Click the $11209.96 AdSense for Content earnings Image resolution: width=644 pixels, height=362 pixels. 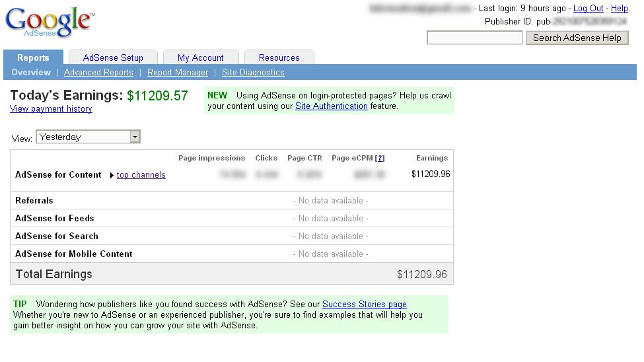(x=431, y=174)
